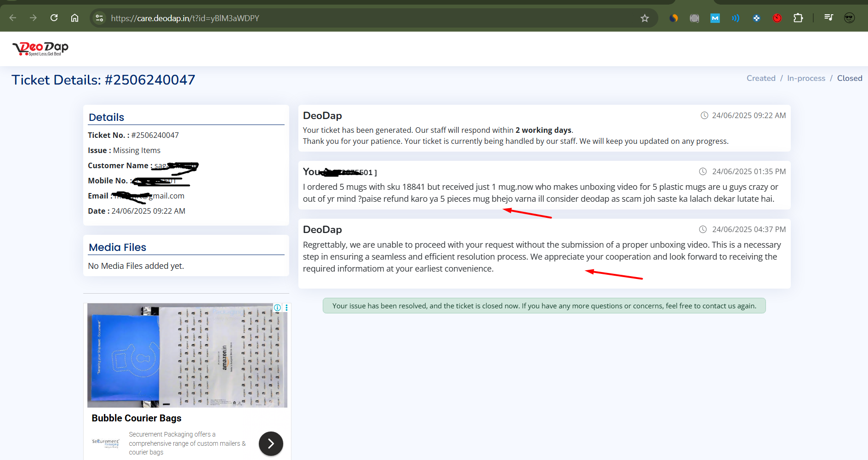This screenshot has width=868, height=460.
Task: Open the Bubble Courier Bags ad image
Action: coord(187,355)
